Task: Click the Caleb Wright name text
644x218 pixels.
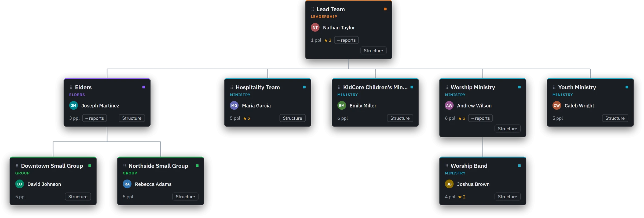Action: point(579,106)
